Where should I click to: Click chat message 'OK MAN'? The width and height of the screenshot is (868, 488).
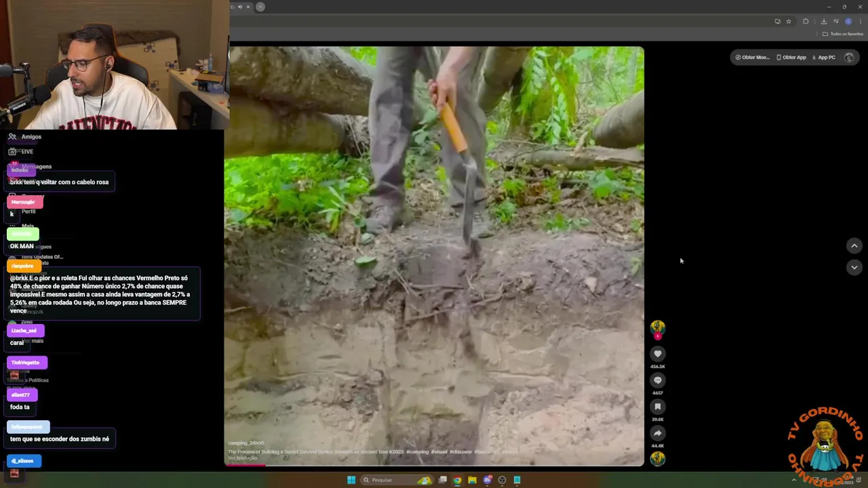coord(22,246)
